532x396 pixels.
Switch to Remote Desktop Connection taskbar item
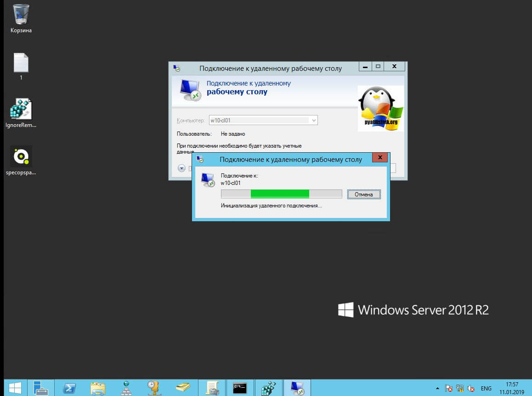[297, 388]
